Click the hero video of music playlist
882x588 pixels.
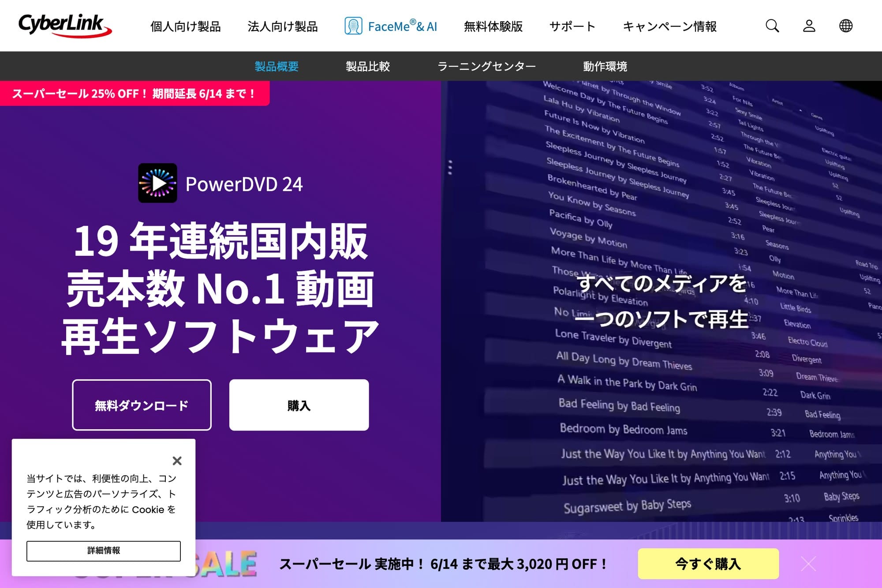(x=661, y=301)
